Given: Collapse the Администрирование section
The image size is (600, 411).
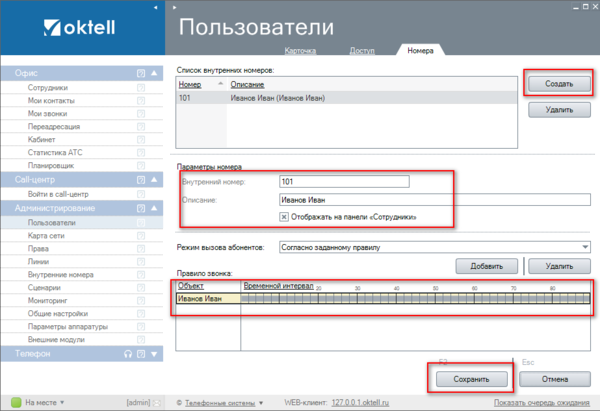Looking at the screenshot, I should 153,207.
